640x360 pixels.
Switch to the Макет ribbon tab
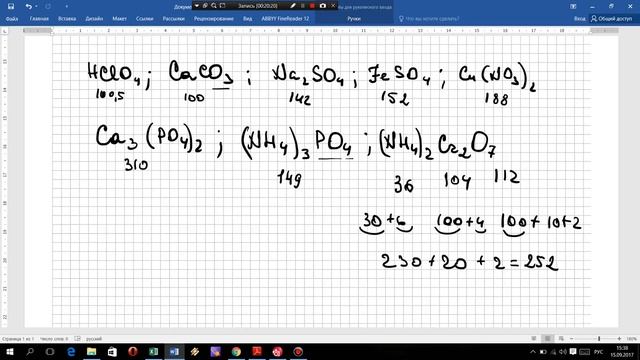119,19
